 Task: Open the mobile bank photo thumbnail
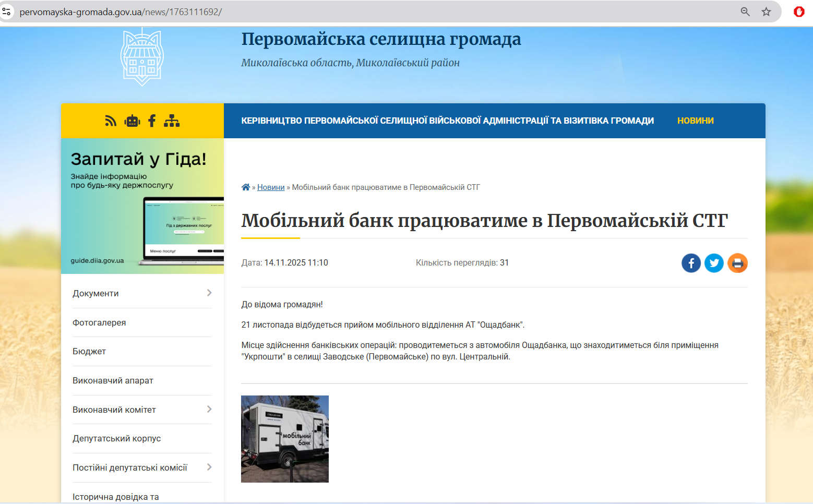click(x=285, y=439)
